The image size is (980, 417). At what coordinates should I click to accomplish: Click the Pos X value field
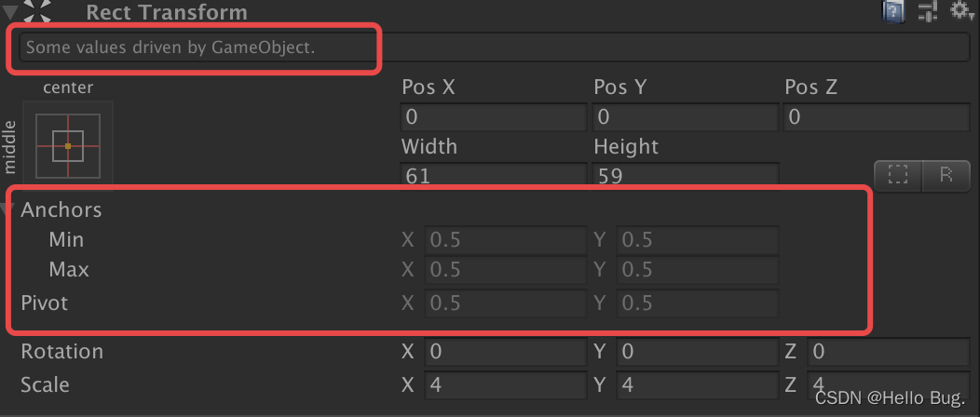click(x=493, y=117)
